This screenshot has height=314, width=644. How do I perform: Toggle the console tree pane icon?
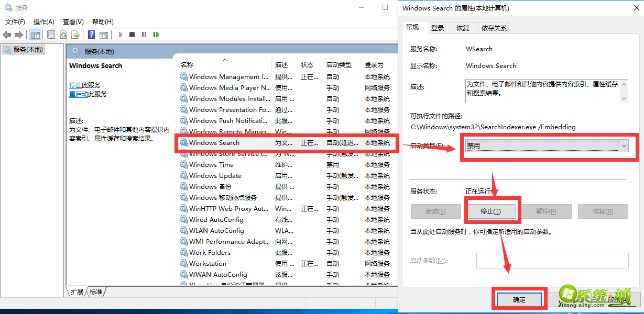pos(35,35)
